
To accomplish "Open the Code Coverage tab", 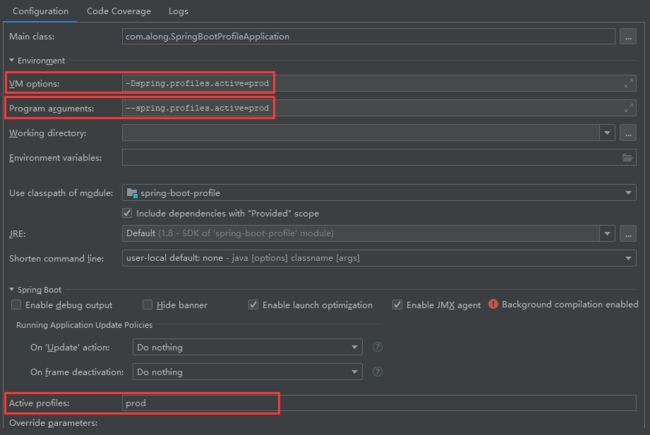I will (x=119, y=11).
